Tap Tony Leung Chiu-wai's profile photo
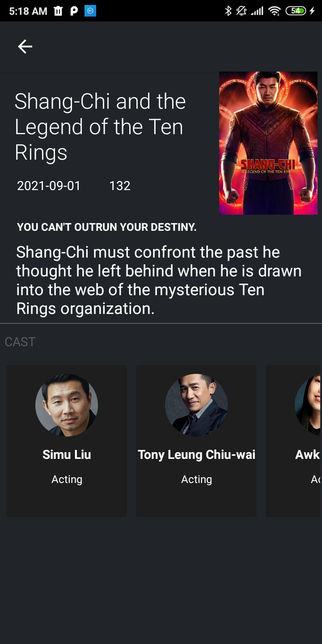322x644 pixels. pos(196,405)
